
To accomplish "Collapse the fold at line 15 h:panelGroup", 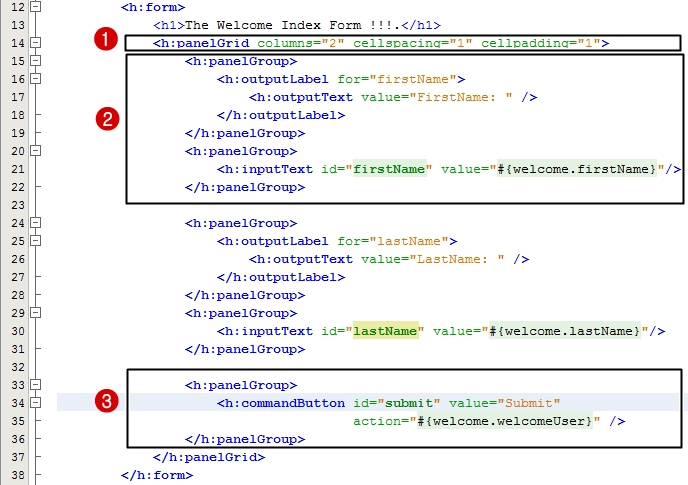I will 36,61.
